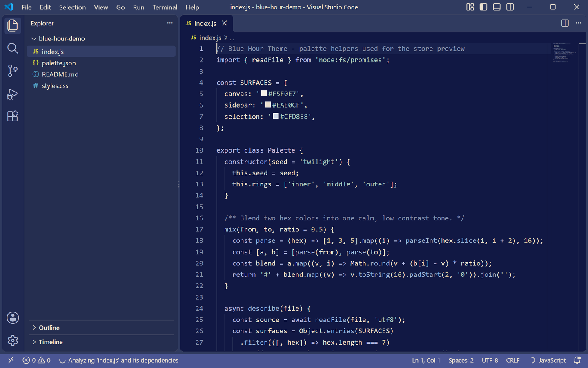Open the Accounts icon in activity bar
588x368 pixels.
click(x=13, y=318)
